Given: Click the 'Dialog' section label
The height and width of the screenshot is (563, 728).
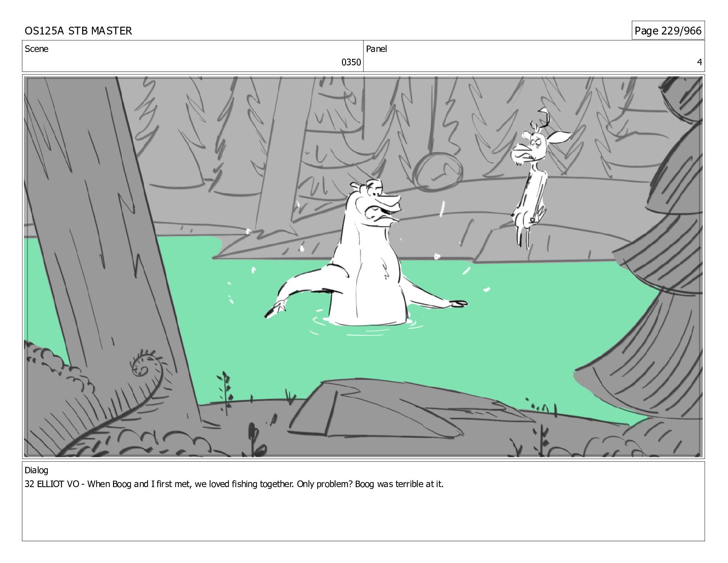Looking at the screenshot, I should coord(36,471).
